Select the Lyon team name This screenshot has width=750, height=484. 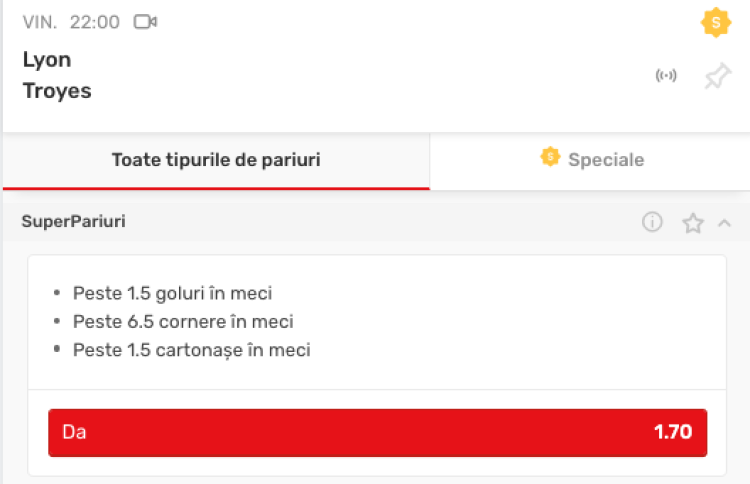[47, 60]
